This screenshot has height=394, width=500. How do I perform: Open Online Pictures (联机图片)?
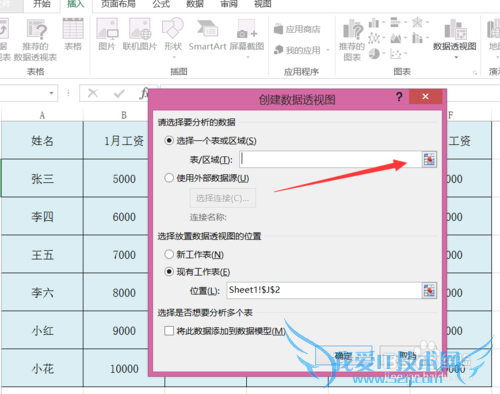(x=140, y=35)
